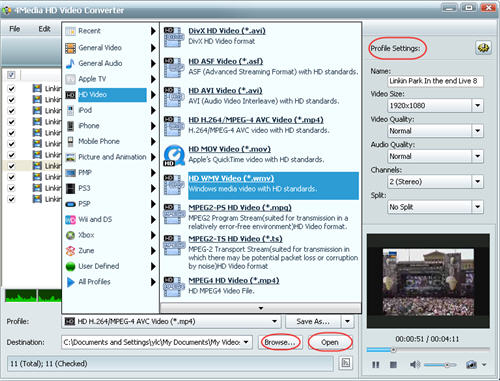Click the HD ASF Video format icon

pos(173,67)
